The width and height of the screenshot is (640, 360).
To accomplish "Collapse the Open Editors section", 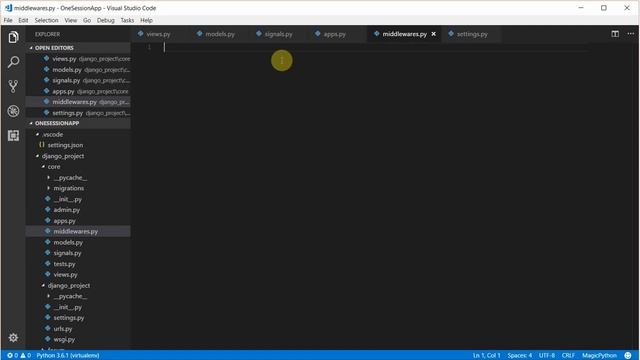I will click(78, 48).
